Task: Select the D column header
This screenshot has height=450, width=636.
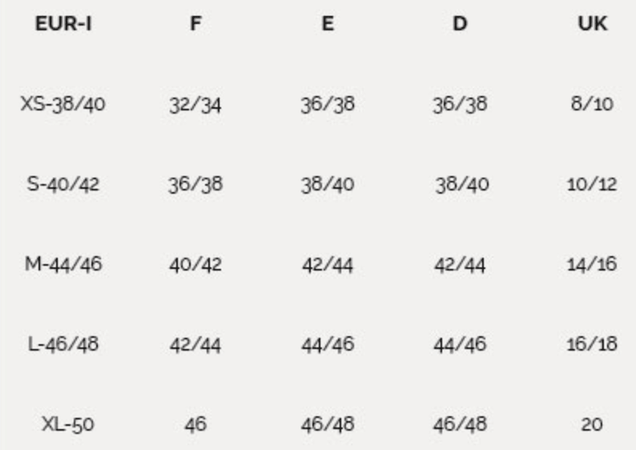Action: [x=459, y=24]
